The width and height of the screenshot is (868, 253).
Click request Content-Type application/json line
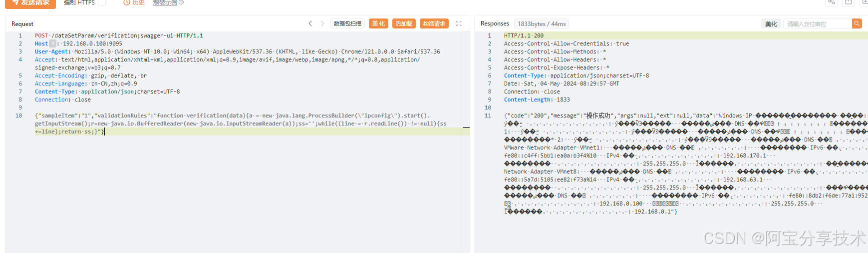(x=107, y=91)
